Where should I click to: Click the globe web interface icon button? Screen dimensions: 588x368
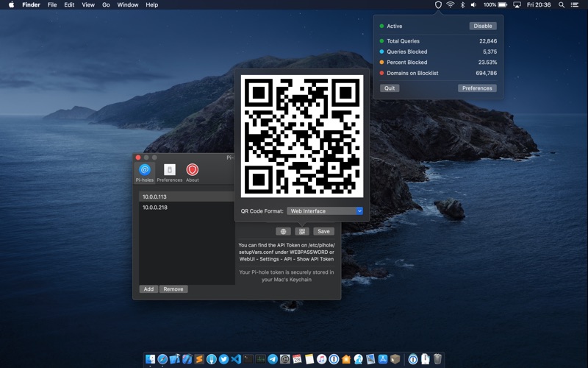[x=283, y=231]
